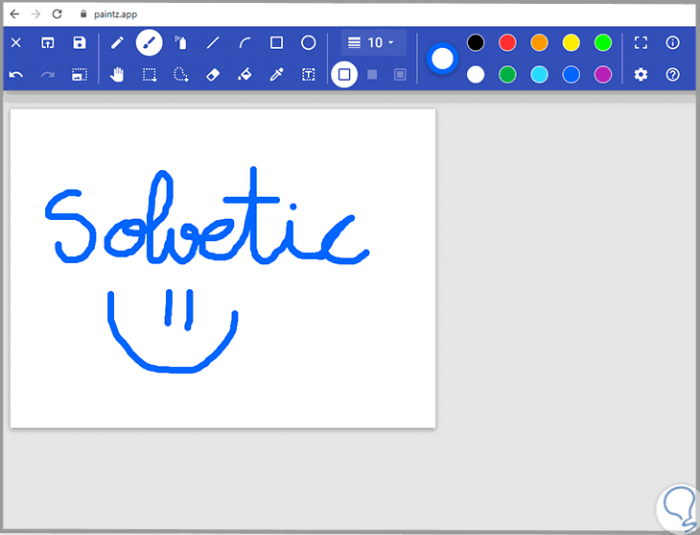Reload the paintz.app page

tap(57, 14)
